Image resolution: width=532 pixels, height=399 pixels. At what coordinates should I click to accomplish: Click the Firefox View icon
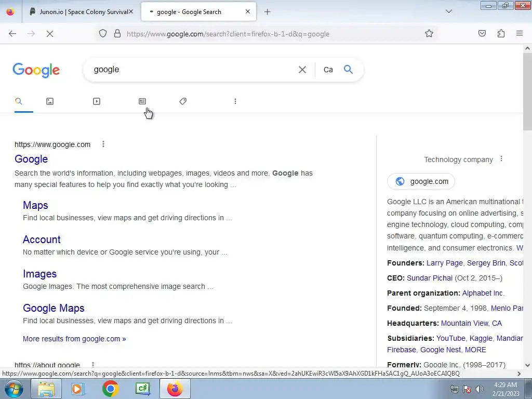[10, 12]
